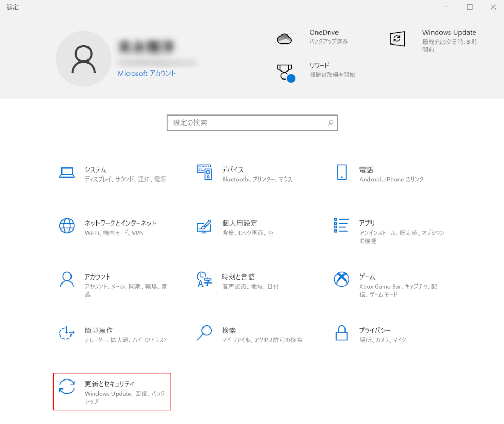
Task: Open the 電話 phone icon
Action: tap(341, 172)
